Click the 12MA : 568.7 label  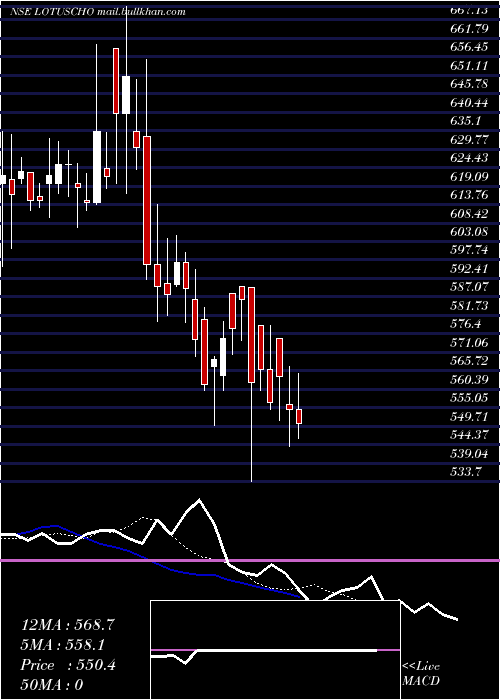(68, 625)
